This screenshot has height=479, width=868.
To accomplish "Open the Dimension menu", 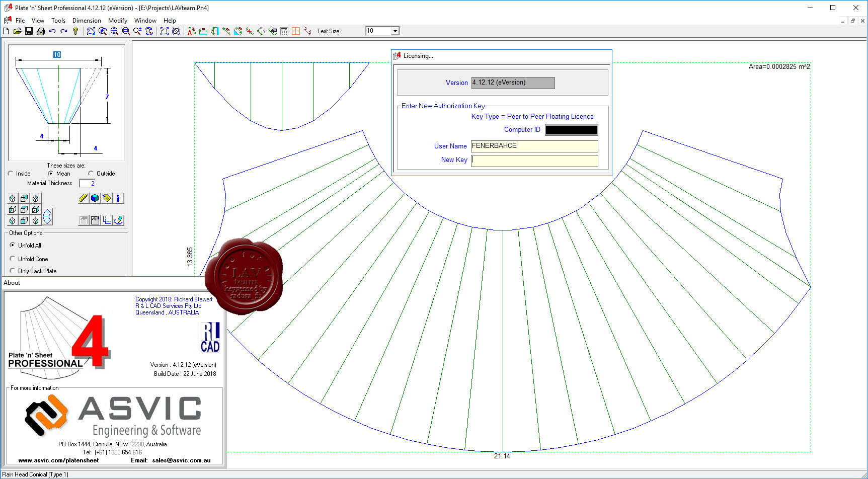I will click(x=87, y=21).
